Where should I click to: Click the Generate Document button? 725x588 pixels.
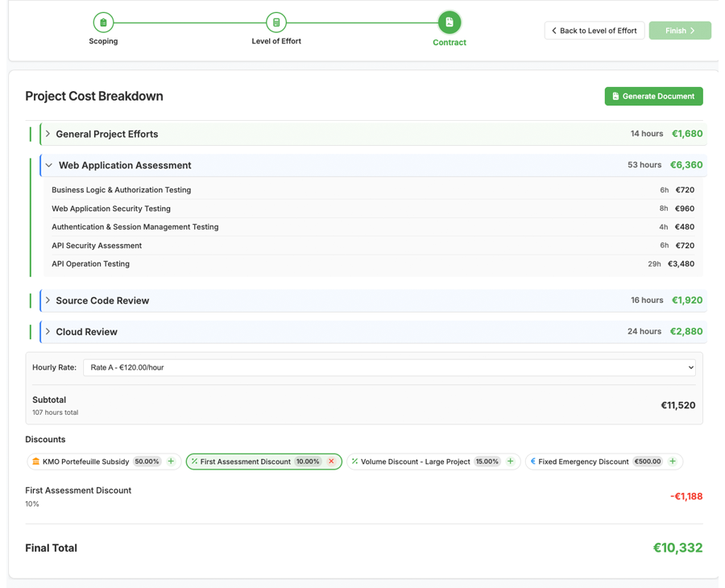pos(653,96)
